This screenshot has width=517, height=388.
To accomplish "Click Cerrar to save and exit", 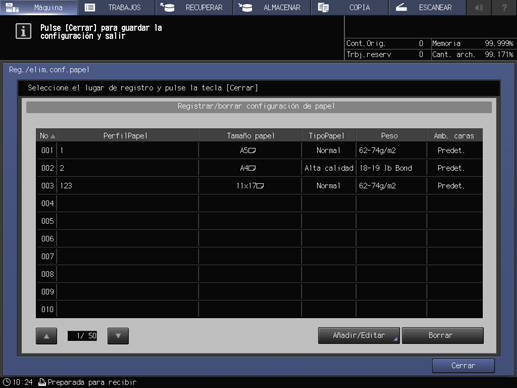I will pyautogui.click(x=463, y=366).
